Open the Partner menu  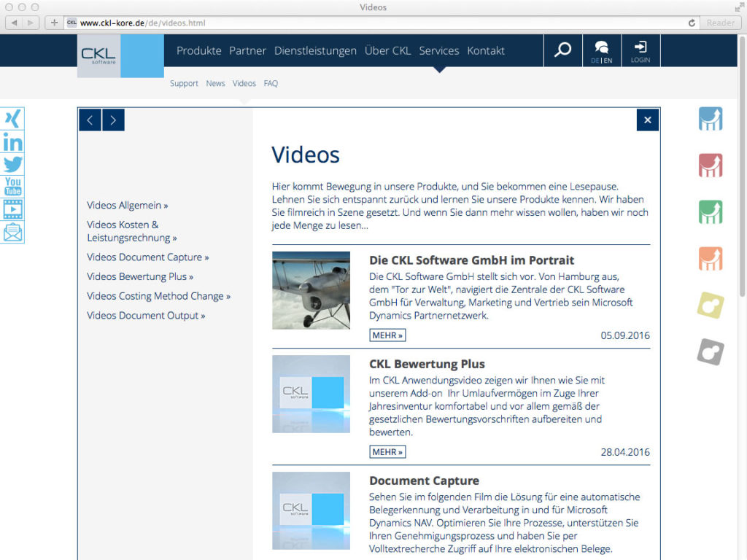pyautogui.click(x=248, y=50)
